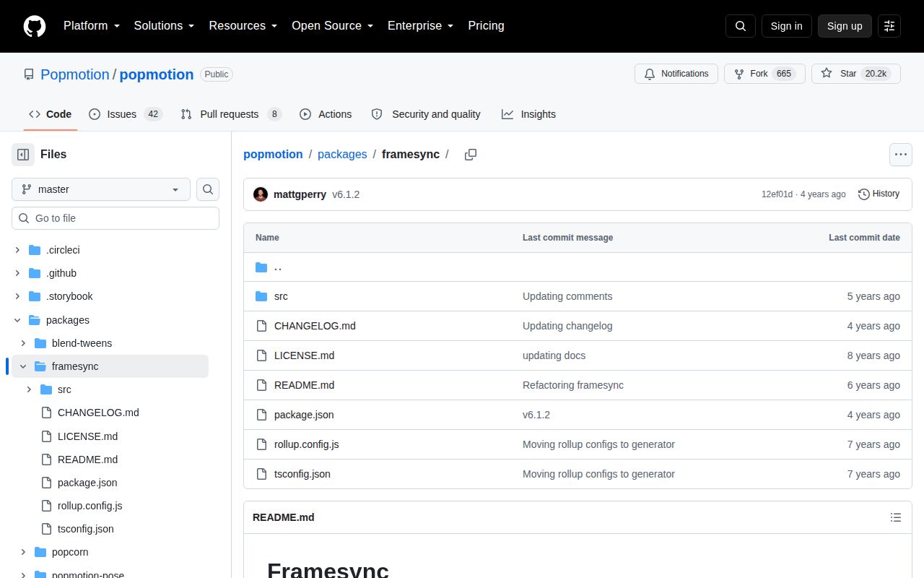Open the 'updating docs' commit message

[x=554, y=355]
